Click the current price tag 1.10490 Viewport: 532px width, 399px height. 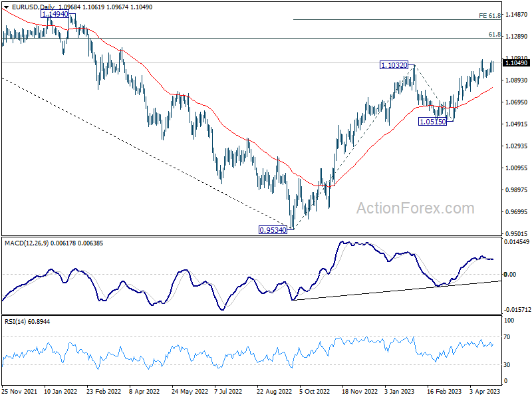point(516,63)
